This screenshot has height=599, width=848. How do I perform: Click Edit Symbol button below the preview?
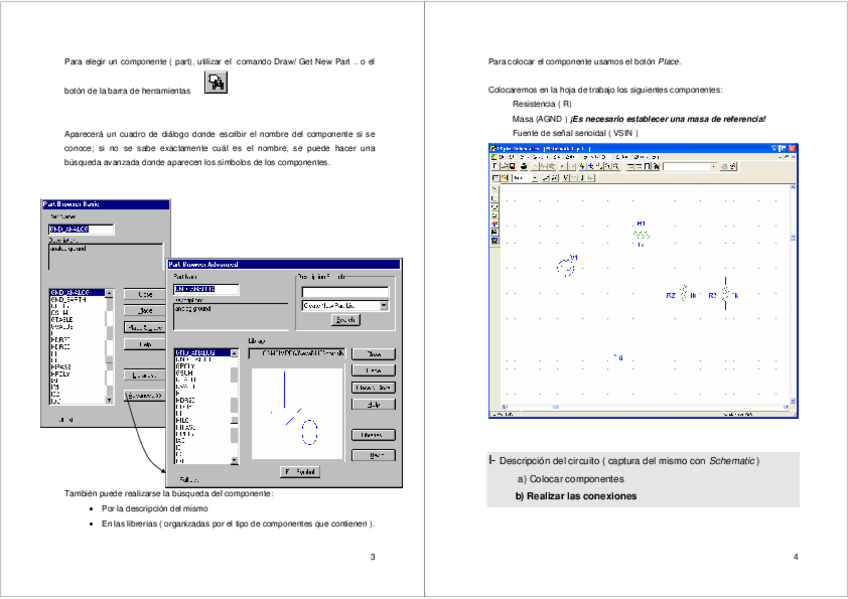tap(299, 470)
